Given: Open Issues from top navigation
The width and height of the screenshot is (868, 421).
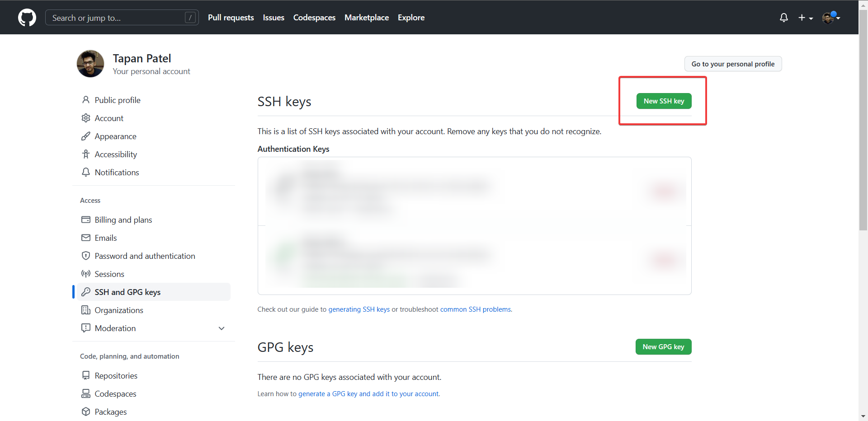Looking at the screenshot, I should pyautogui.click(x=274, y=18).
